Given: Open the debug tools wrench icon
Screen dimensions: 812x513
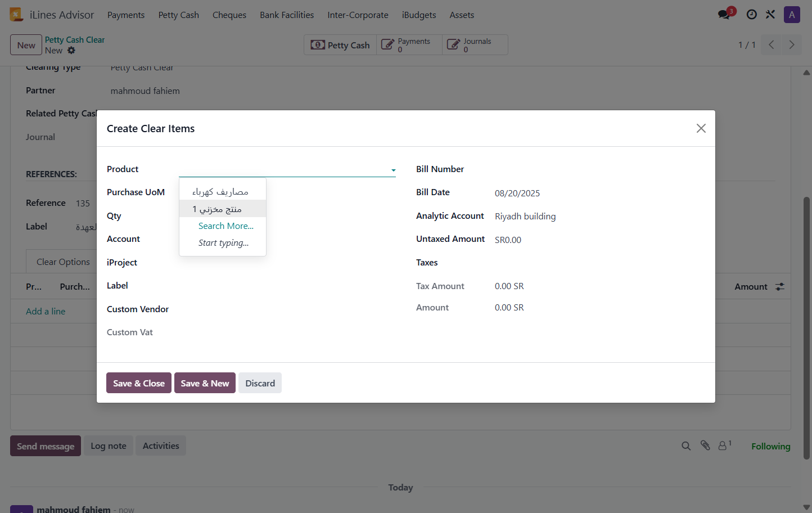Looking at the screenshot, I should point(770,15).
